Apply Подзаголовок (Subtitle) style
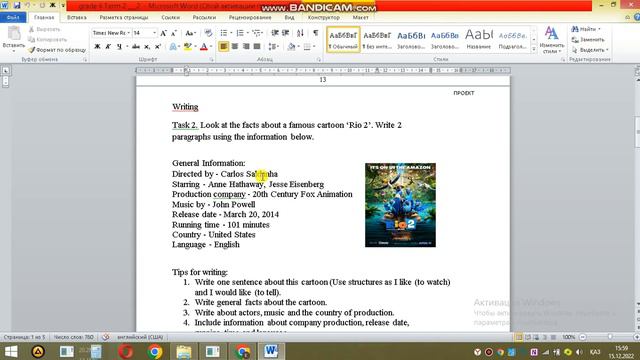Viewport: 640px width, 360px height. [513, 40]
